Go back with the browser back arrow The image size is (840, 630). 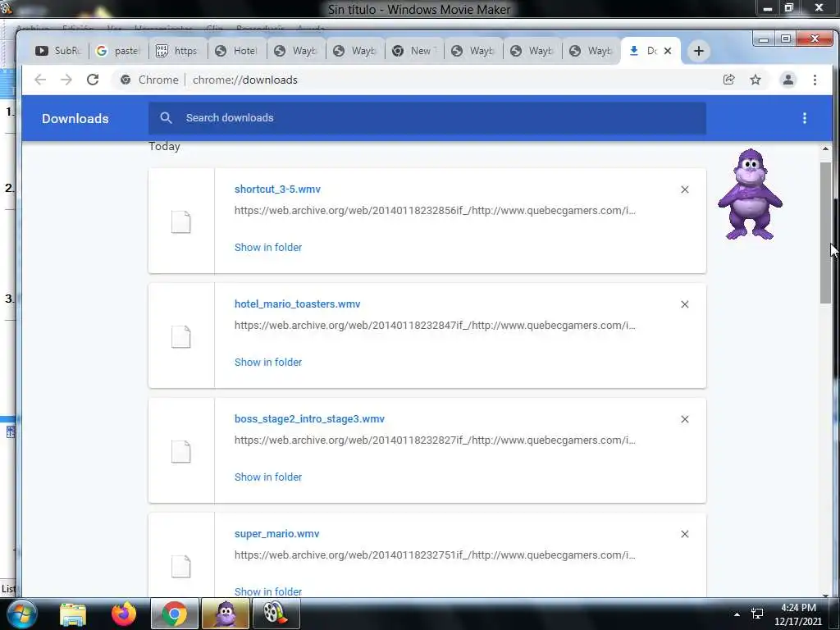40,80
